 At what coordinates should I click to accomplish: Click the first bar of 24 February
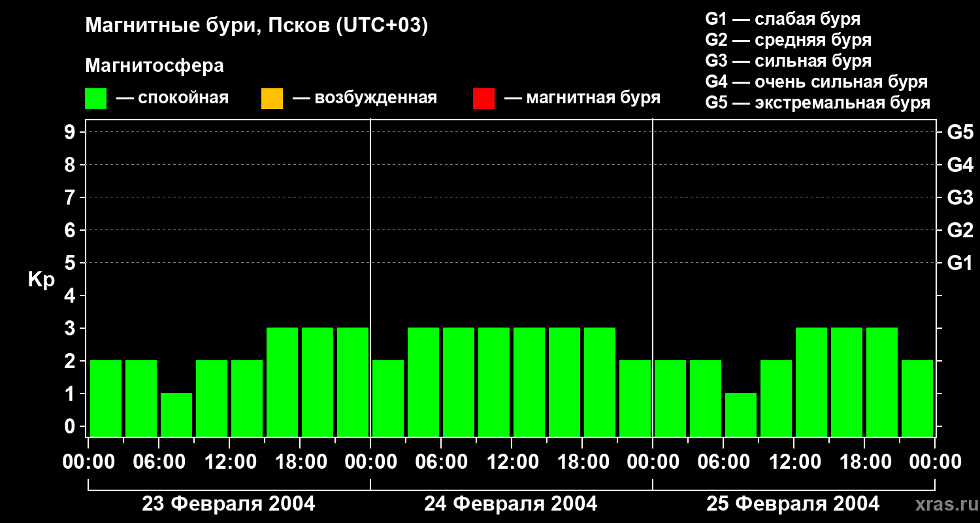click(388, 398)
